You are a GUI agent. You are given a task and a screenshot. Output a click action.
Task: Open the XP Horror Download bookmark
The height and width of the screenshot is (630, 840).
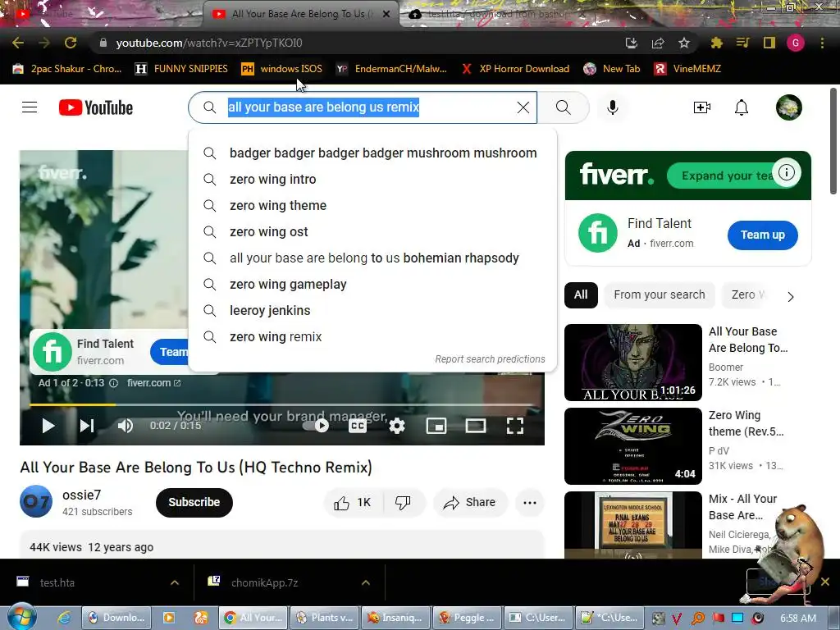(515, 69)
